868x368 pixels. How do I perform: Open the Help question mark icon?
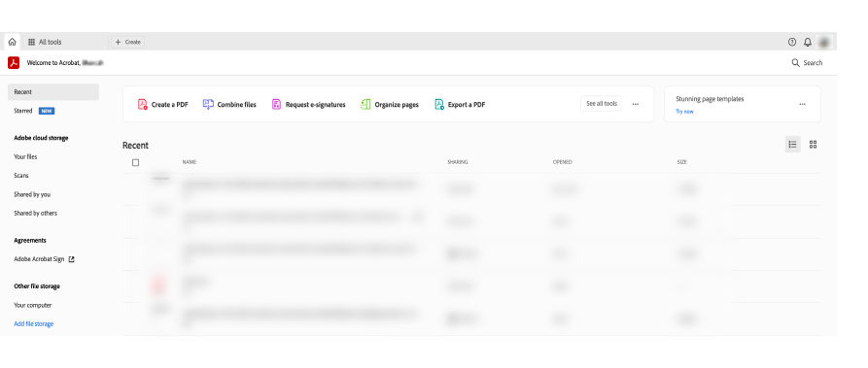(x=791, y=42)
